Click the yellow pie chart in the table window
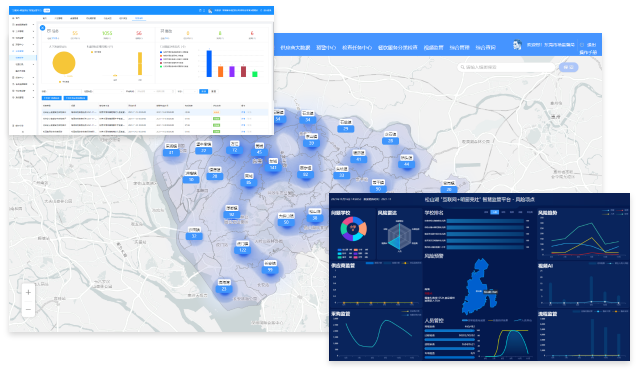This screenshot has height=373, width=639. pyautogui.click(x=64, y=63)
